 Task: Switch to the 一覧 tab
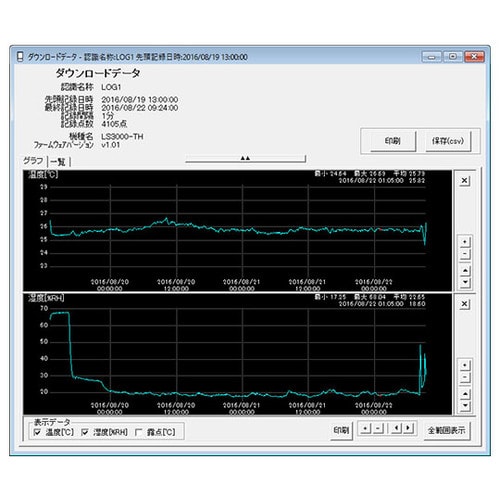click(58, 162)
